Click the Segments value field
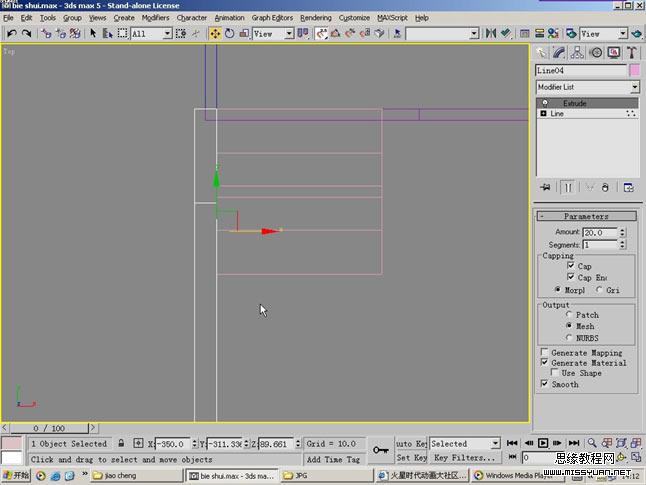Viewport: 646px width, 485px height. (x=600, y=245)
